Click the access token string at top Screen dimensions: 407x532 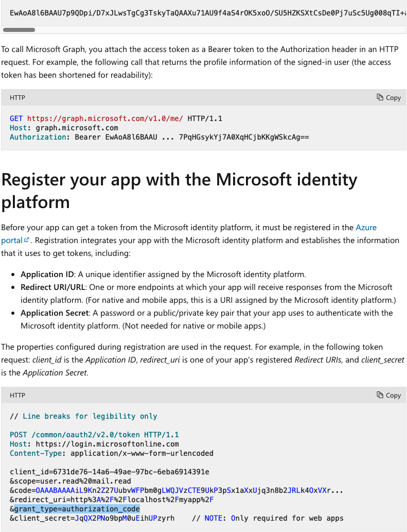click(208, 13)
